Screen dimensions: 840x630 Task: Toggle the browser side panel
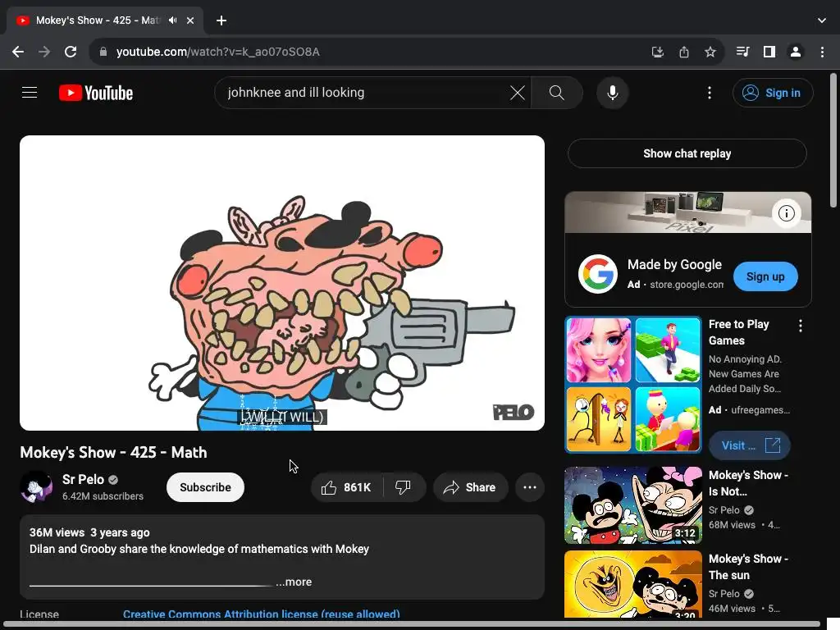[x=769, y=52]
